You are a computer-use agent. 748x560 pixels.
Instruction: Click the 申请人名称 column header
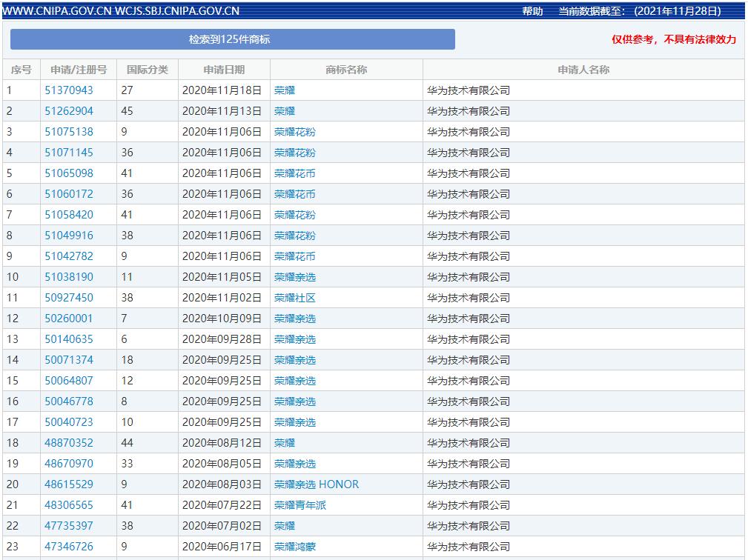(x=583, y=70)
